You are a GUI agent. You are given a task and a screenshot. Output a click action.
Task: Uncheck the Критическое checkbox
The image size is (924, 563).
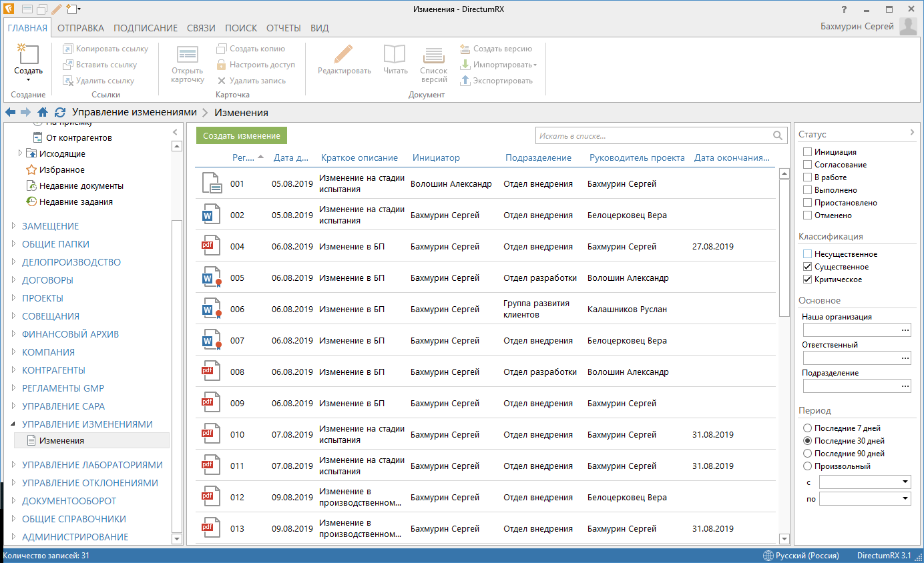[808, 279]
